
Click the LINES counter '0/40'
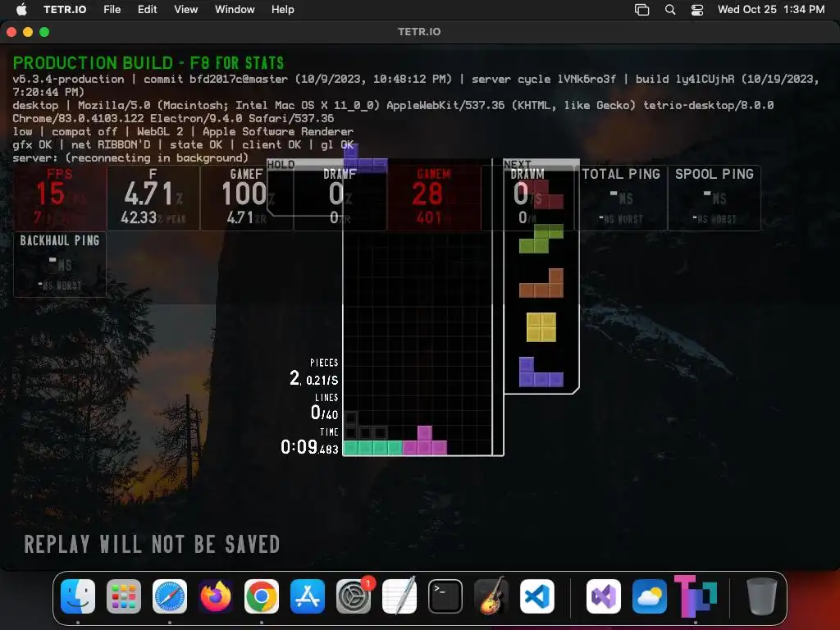click(x=325, y=413)
